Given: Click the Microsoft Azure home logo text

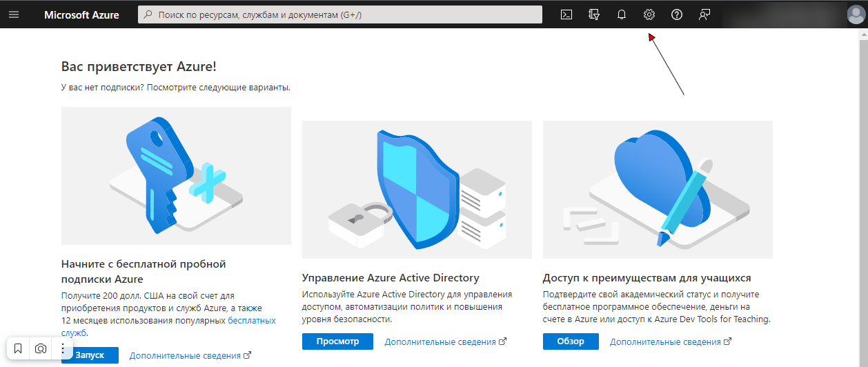Looking at the screenshot, I should click(83, 14).
